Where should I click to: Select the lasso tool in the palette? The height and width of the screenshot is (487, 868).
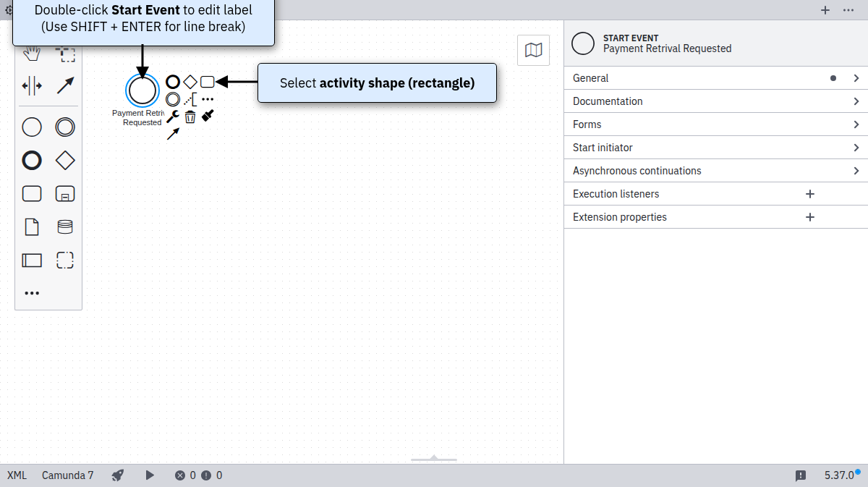pyautogui.click(x=66, y=54)
